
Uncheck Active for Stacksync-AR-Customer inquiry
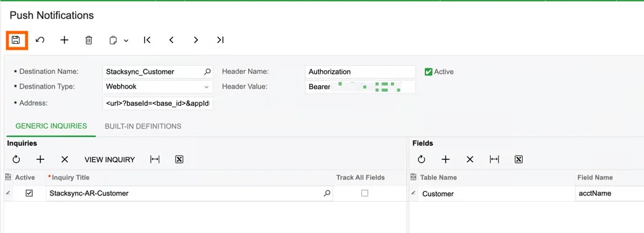coord(29,193)
